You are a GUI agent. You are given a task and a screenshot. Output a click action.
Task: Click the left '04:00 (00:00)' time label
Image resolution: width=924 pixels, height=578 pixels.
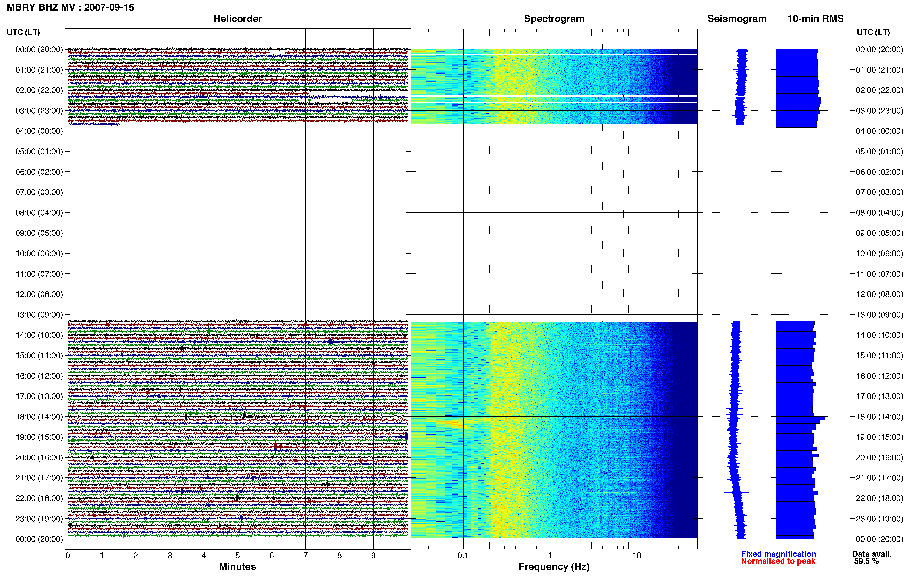(x=39, y=131)
